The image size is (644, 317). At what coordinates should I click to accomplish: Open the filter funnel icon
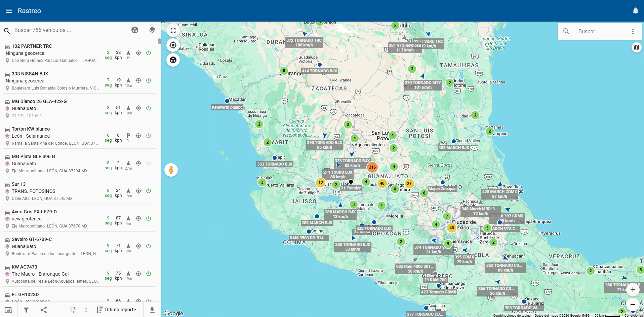26,310
